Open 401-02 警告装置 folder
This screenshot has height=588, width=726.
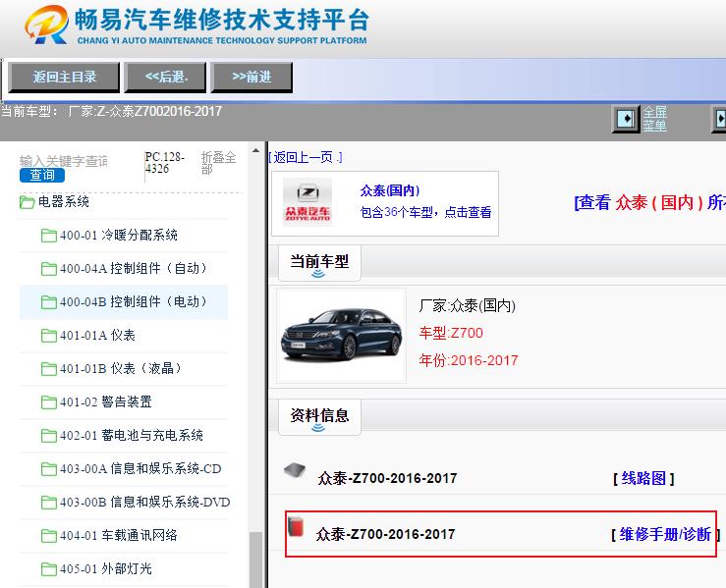tap(105, 401)
